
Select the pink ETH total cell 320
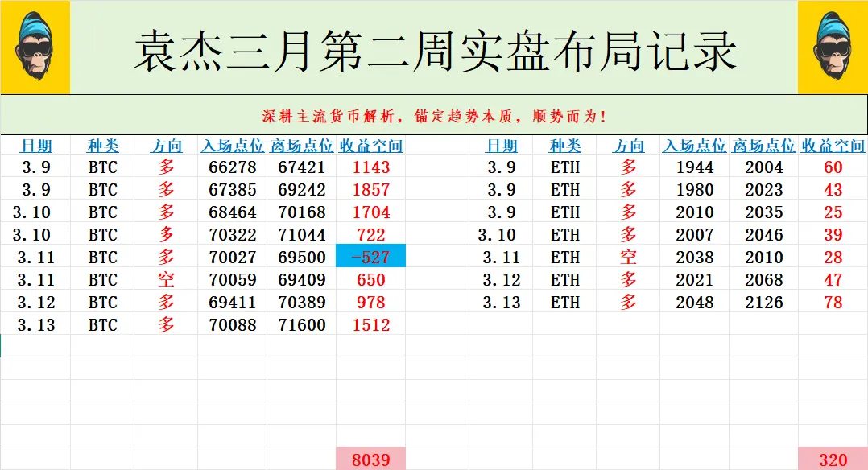click(x=833, y=459)
